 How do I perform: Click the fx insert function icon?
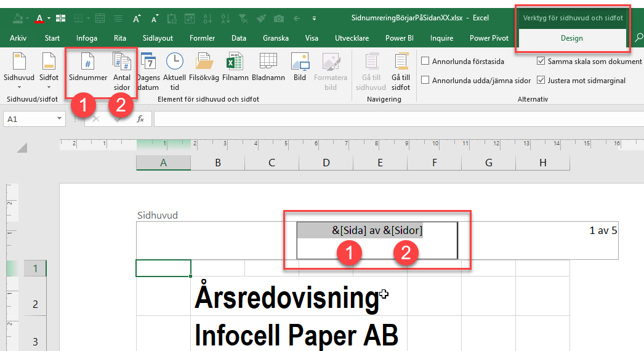pyautogui.click(x=140, y=119)
